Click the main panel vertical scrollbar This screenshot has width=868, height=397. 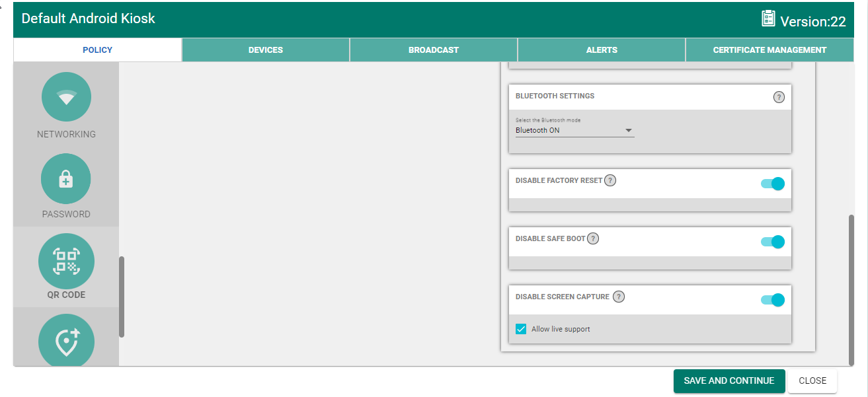pos(851,289)
